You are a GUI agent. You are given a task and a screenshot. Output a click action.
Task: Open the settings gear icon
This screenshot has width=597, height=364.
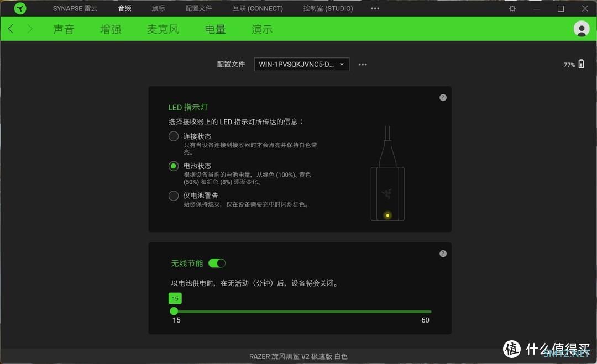click(512, 8)
